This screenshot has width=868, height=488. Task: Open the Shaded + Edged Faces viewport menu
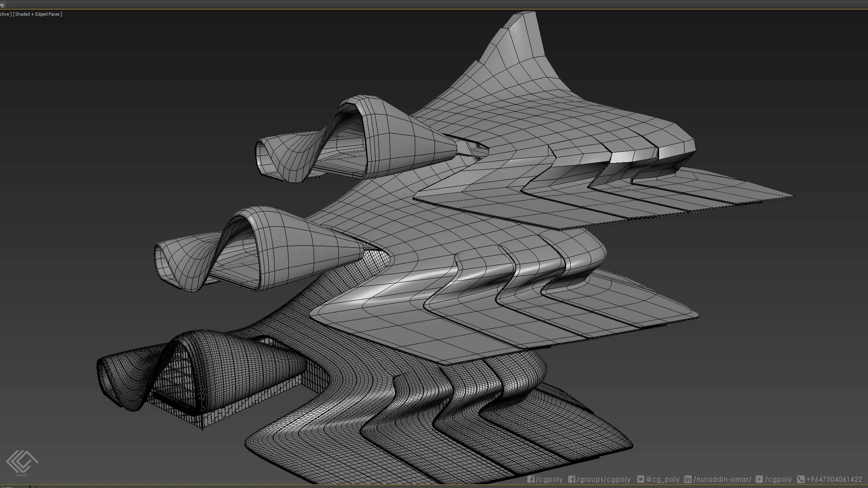point(37,14)
